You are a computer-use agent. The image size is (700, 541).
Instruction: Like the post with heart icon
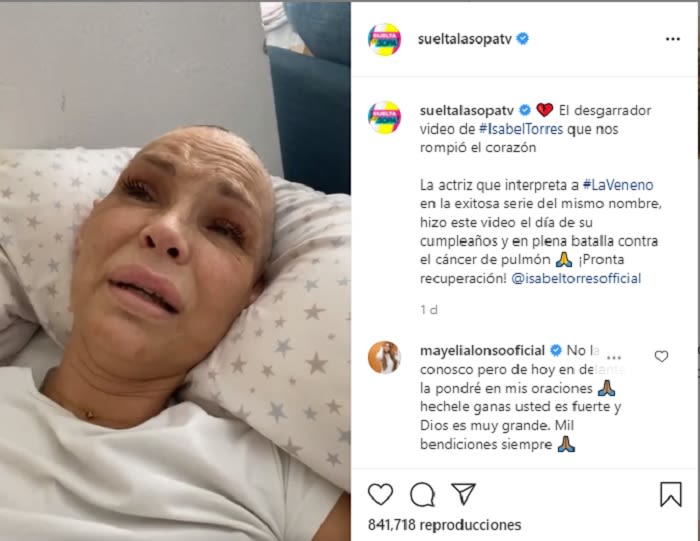pyautogui.click(x=380, y=494)
